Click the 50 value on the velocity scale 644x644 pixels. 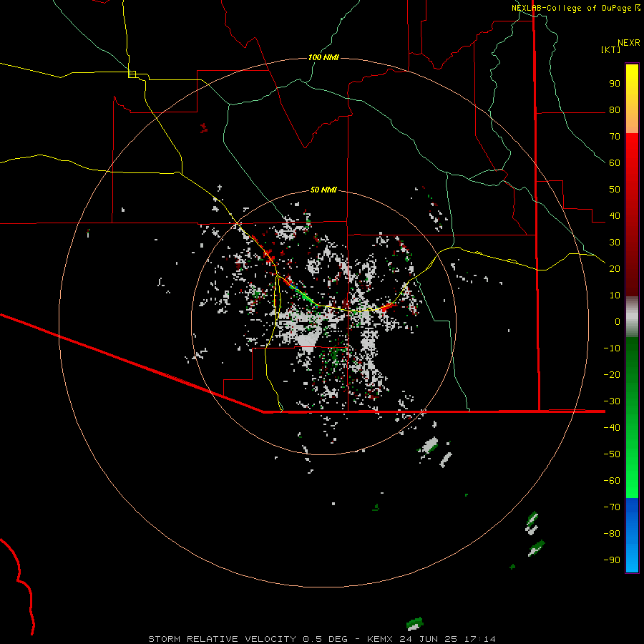[615, 190]
